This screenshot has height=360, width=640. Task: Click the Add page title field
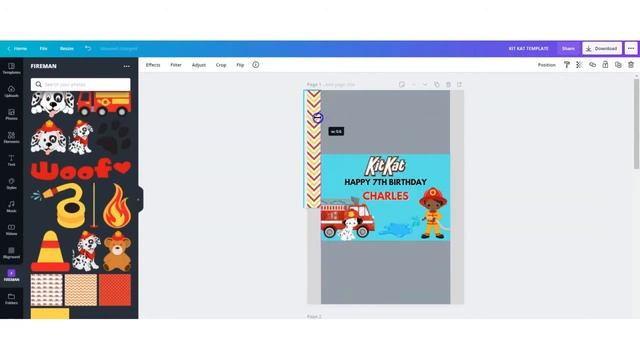click(x=340, y=84)
